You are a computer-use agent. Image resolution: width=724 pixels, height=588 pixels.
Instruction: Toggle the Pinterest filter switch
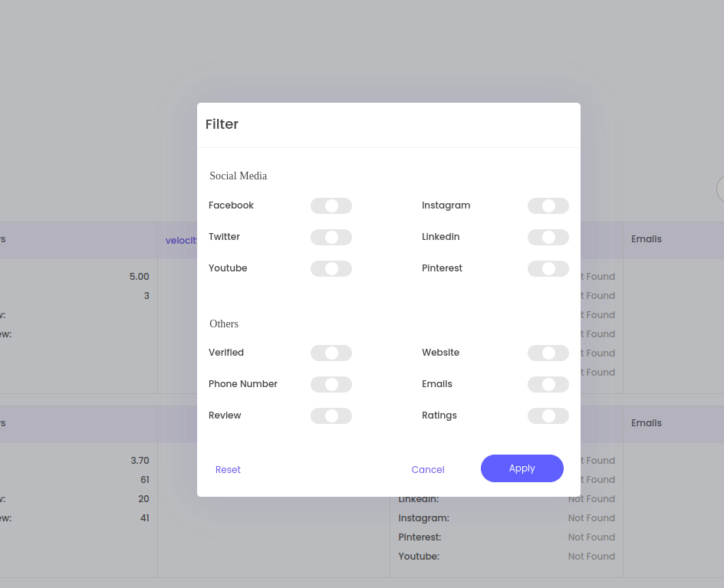(x=548, y=268)
